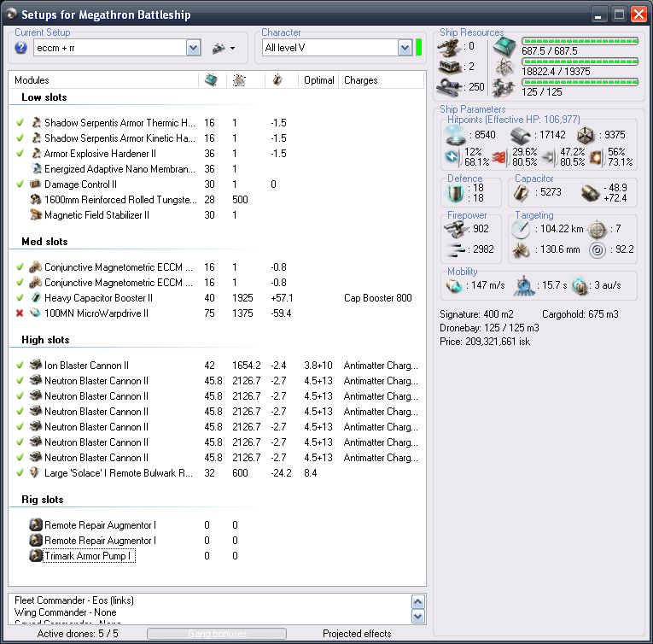Click the 'Cap Booster 800' charge cell
653x644 pixels.
pyautogui.click(x=378, y=298)
